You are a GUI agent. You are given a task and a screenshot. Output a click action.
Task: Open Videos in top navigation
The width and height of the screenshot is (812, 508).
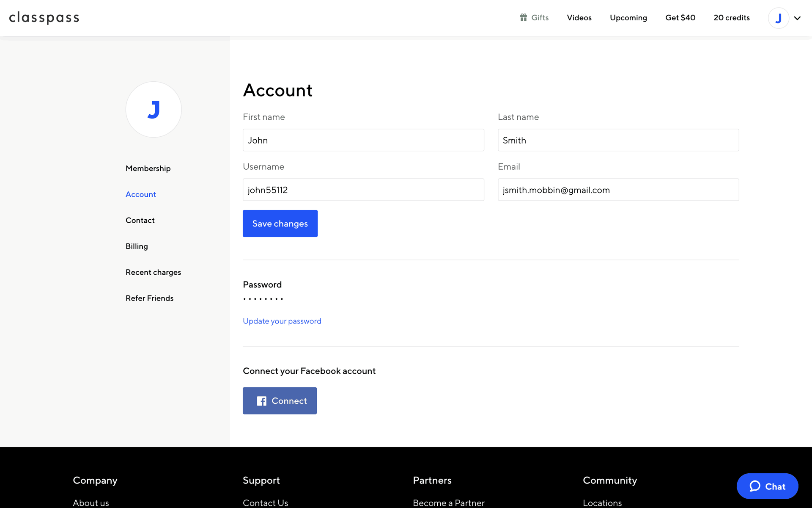click(x=579, y=18)
